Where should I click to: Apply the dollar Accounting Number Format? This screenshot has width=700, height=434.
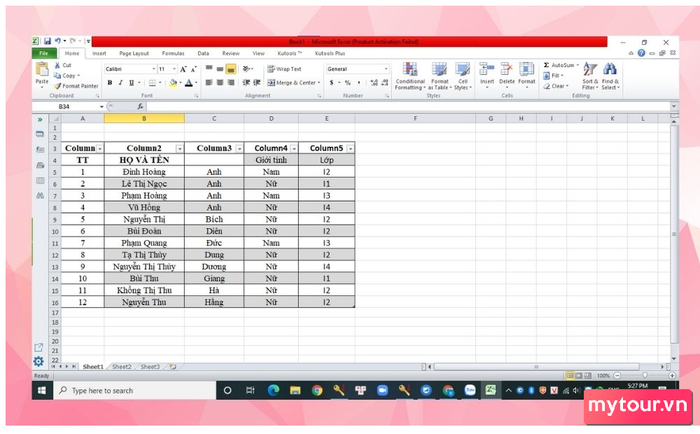[x=332, y=83]
